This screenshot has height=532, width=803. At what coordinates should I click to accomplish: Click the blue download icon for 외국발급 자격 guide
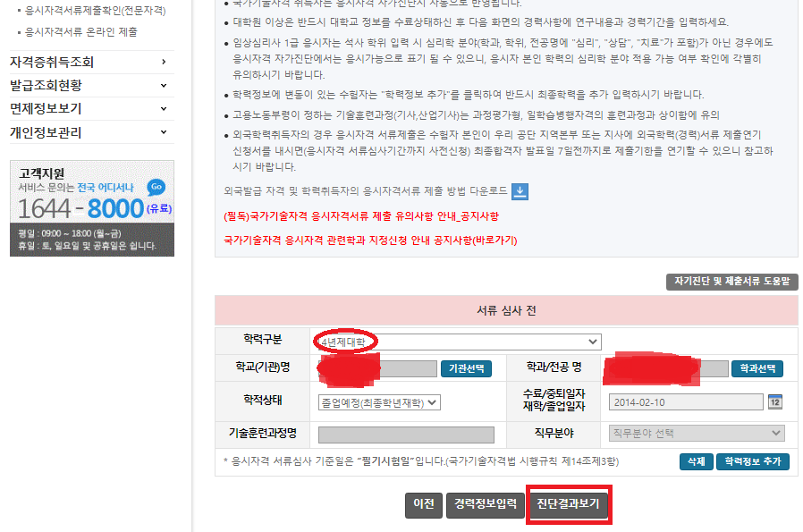(520, 190)
